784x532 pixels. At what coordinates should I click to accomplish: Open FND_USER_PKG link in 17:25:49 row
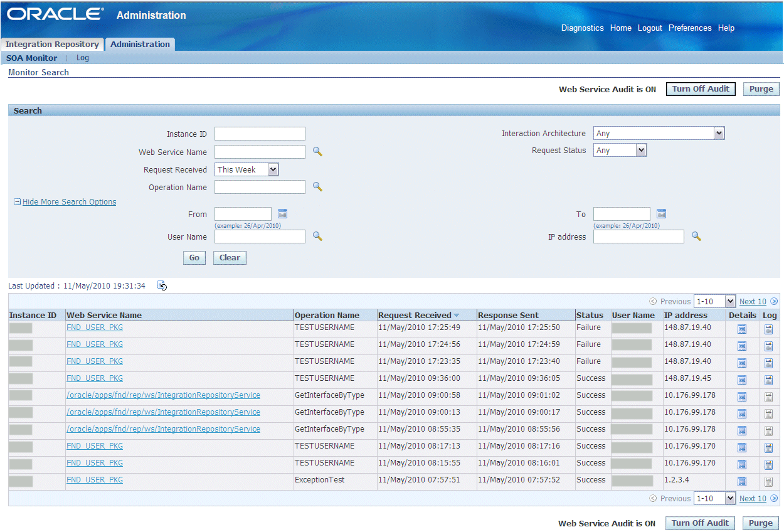coord(95,327)
